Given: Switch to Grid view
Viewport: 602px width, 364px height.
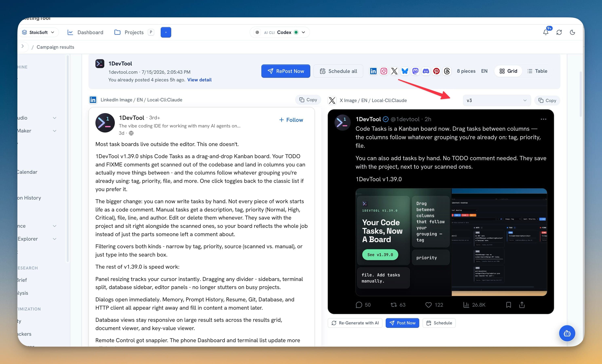Looking at the screenshot, I should point(508,71).
